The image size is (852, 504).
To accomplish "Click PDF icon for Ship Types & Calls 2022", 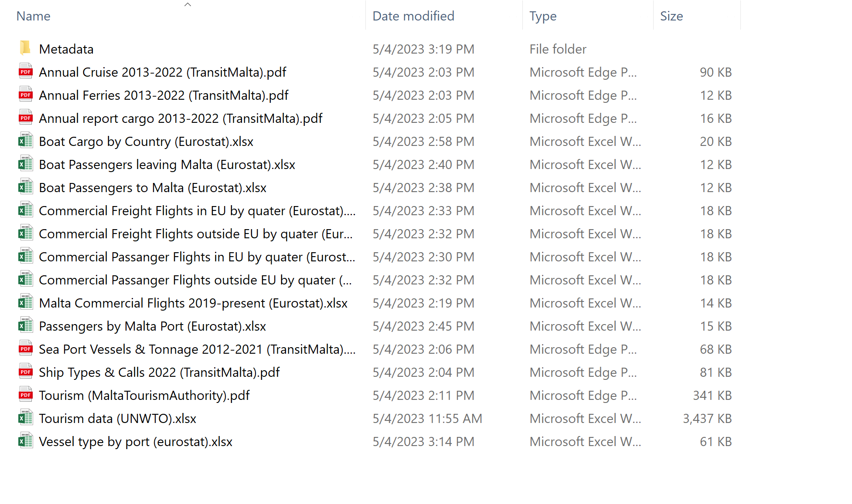I will [x=25, y=372].
